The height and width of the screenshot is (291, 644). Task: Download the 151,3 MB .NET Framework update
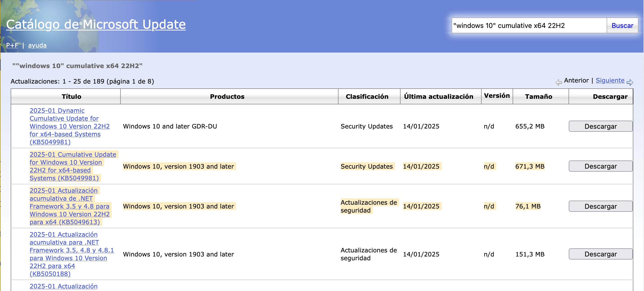point(601,254)
